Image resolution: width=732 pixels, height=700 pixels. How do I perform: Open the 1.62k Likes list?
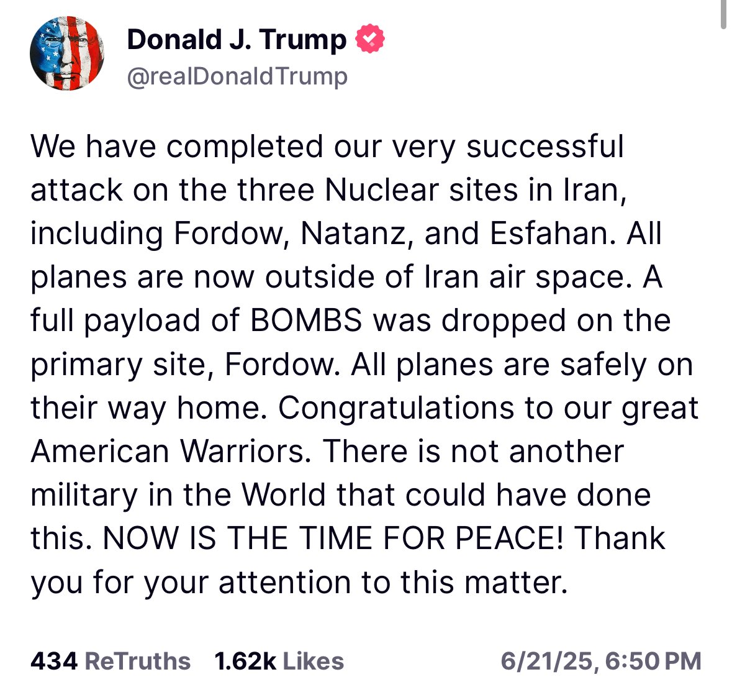point(279,661)
